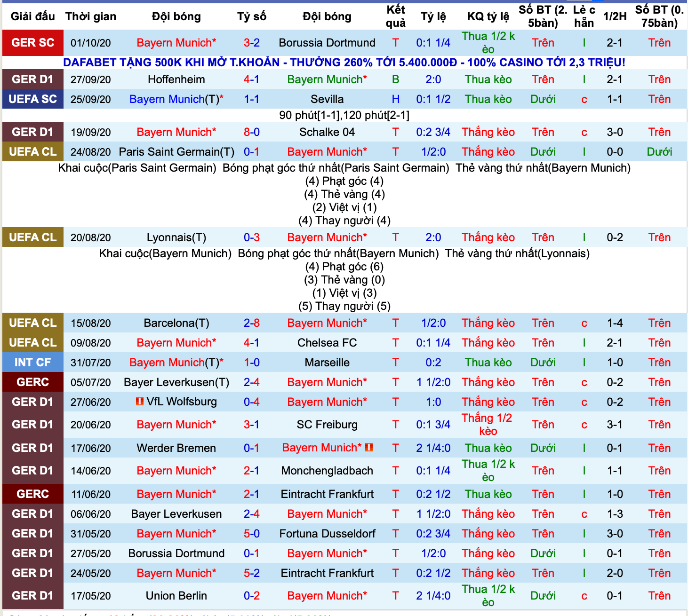Select the GER SC league badge

tap(33, 43)
